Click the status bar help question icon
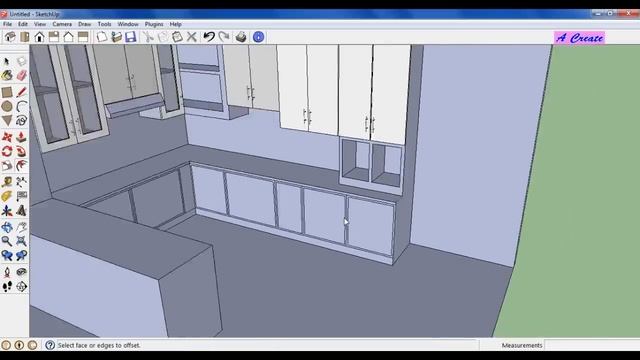Viewport: 640px width, 360px height. coord(50,345)
